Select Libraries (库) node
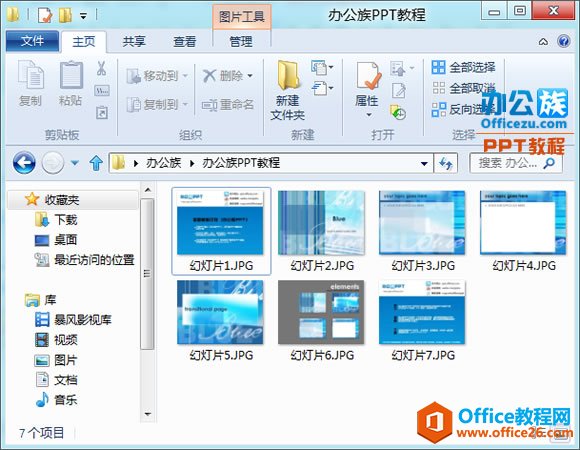 (40, 300)
